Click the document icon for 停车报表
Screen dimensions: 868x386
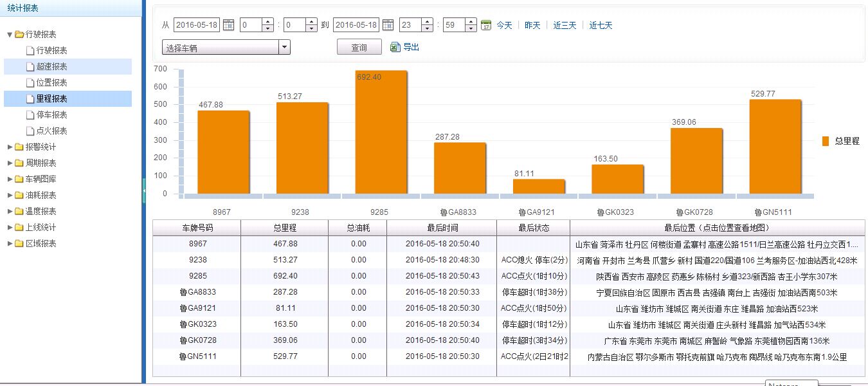(30, 115)
